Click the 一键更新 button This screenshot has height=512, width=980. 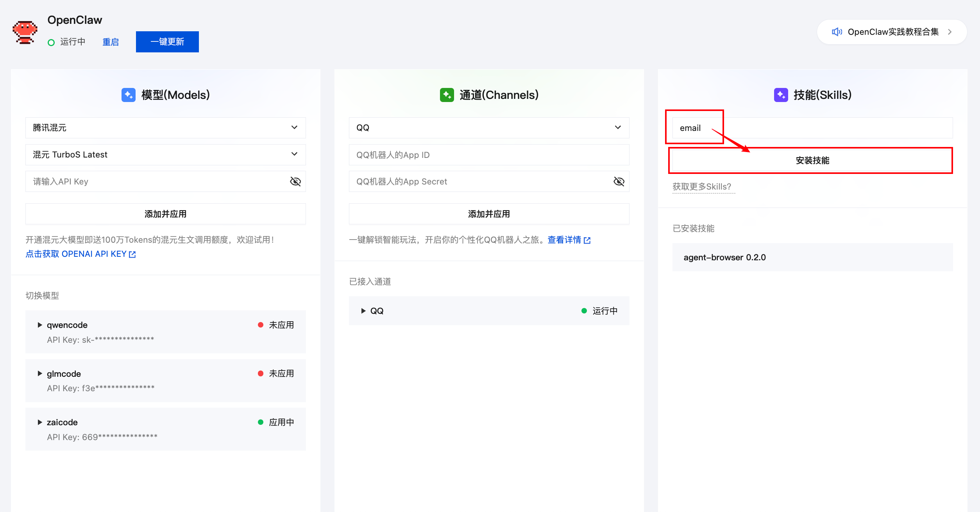(x=167, y=41)
